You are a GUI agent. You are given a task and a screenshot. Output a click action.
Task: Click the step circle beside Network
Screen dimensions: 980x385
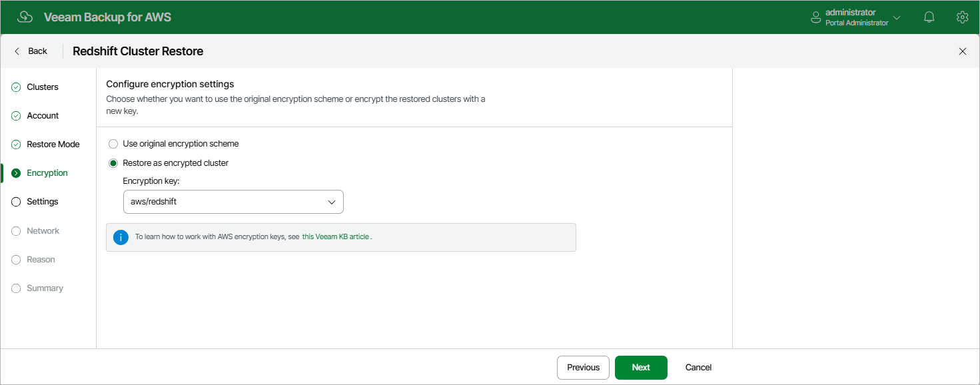pyautogui.click(x=16, y=231)
